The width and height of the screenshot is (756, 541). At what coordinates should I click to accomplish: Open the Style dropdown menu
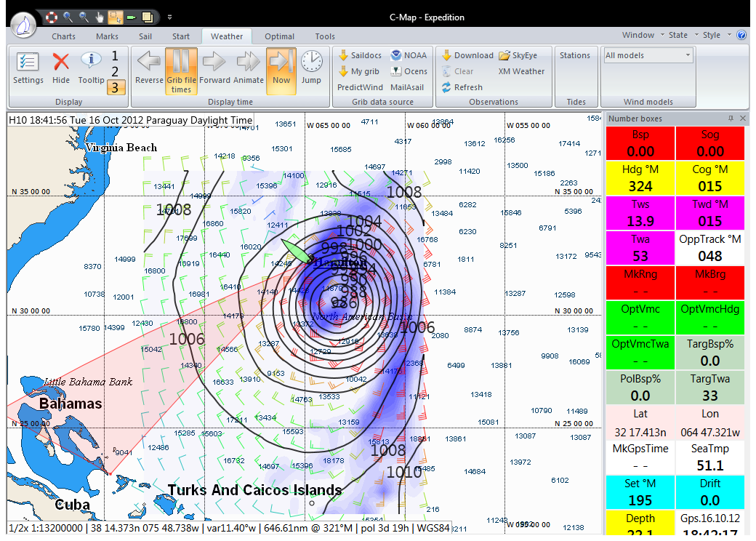tap(715, 35)
